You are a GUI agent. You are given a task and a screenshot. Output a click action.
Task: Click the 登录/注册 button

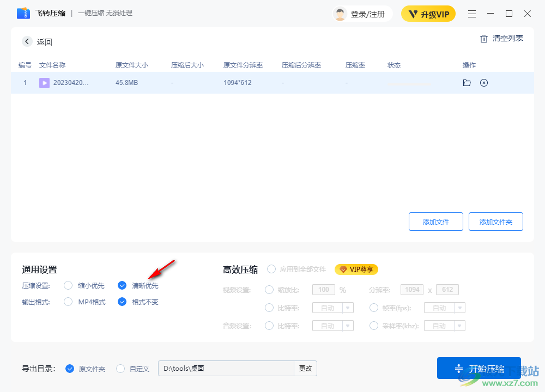pos(362,14)
